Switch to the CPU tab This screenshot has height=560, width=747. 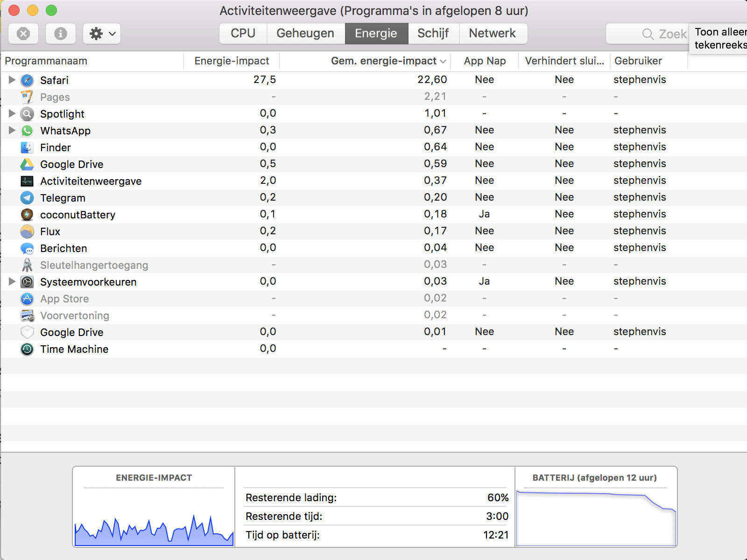pyautogui.click(x=243, y=34)
